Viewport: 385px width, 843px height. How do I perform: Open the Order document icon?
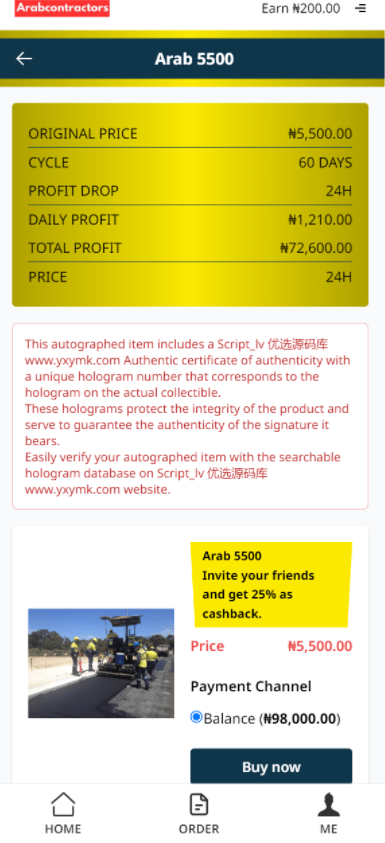[199, 804]
